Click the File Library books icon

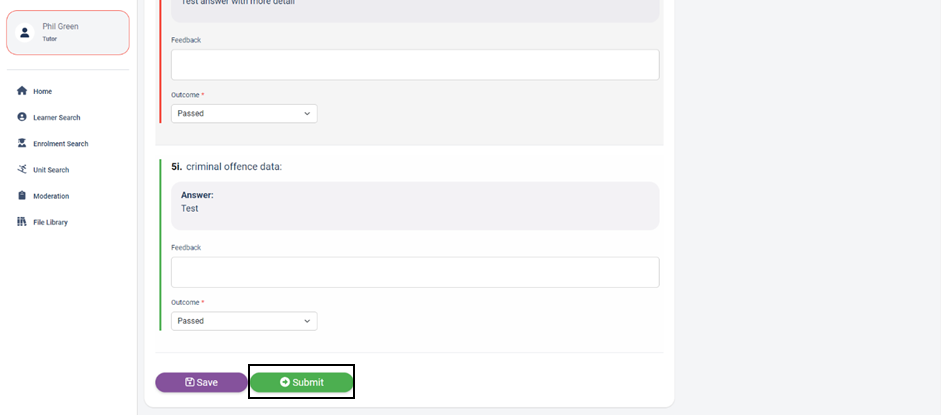[22, 222]
